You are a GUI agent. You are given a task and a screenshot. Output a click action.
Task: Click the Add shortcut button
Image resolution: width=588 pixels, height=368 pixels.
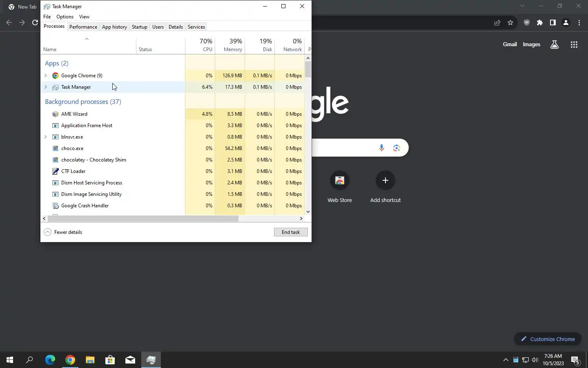[x=385, y=187]
